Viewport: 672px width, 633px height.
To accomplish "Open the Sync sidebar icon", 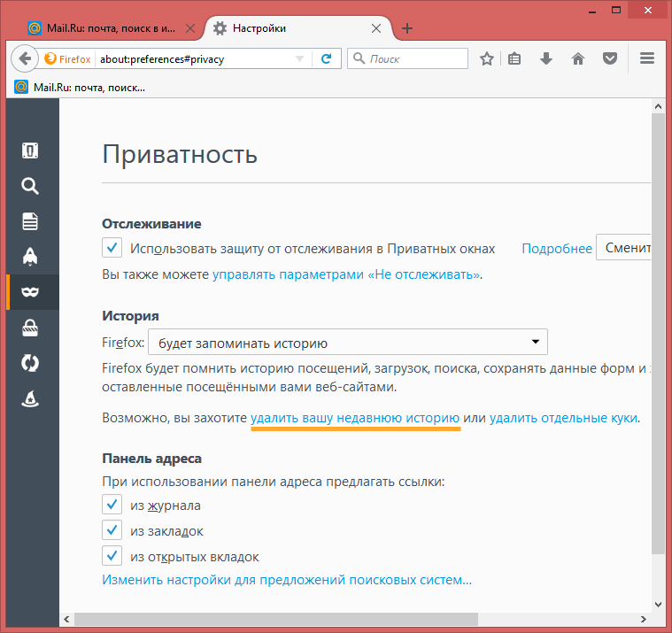I will pos(30,363).
